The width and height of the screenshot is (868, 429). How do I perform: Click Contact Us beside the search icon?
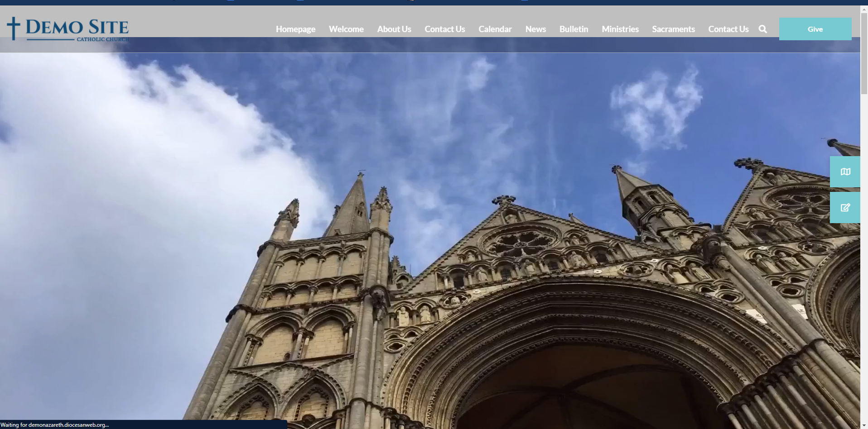[728, 29]
